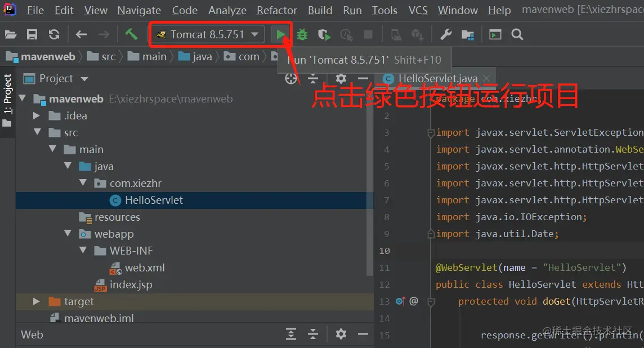Collapse the java folder arrow
The width and height of the screenshot is (644, 348).
coord(68,166)
